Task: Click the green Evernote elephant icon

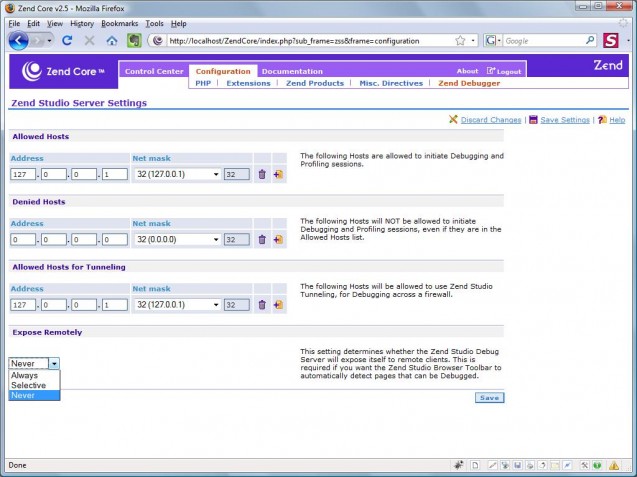Action: point(134,40)
